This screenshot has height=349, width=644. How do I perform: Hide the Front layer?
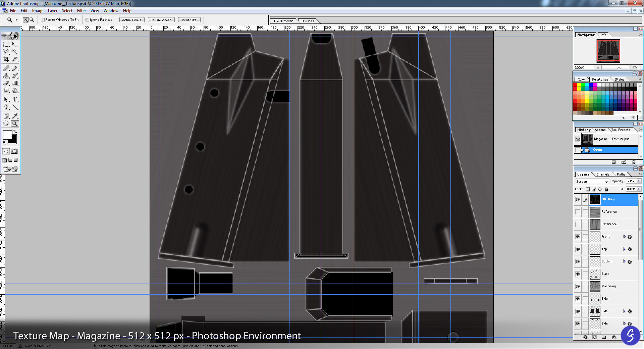(578, 237)
